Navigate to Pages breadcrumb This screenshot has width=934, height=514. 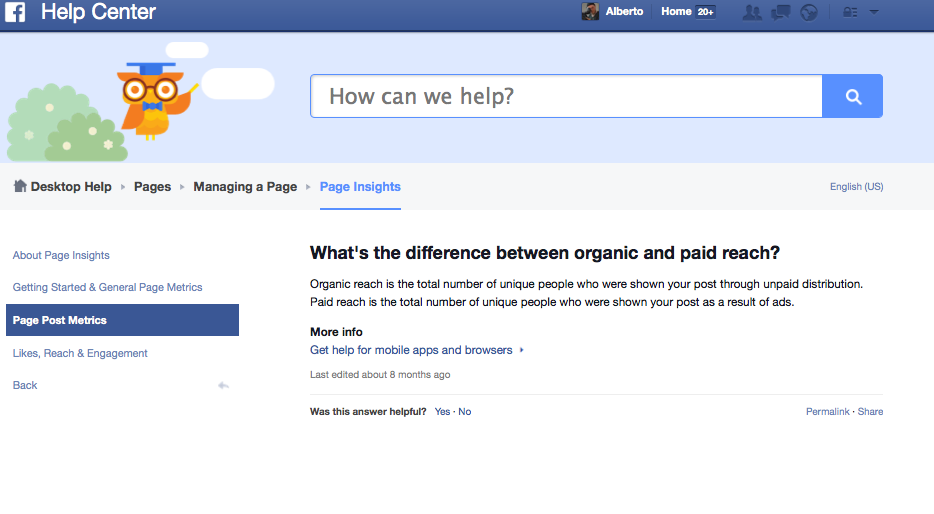[x=152, y=186]
